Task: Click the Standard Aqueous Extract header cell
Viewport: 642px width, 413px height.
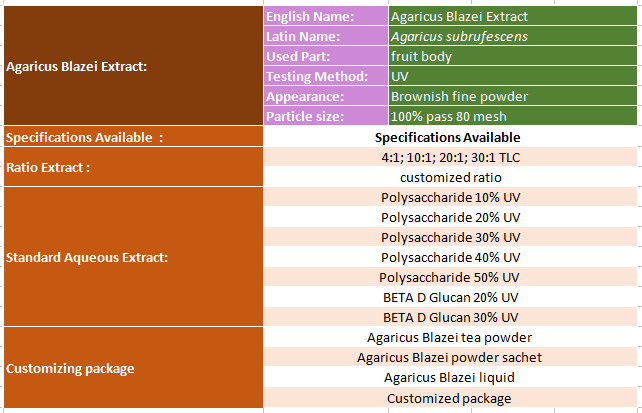Action: 132,257
